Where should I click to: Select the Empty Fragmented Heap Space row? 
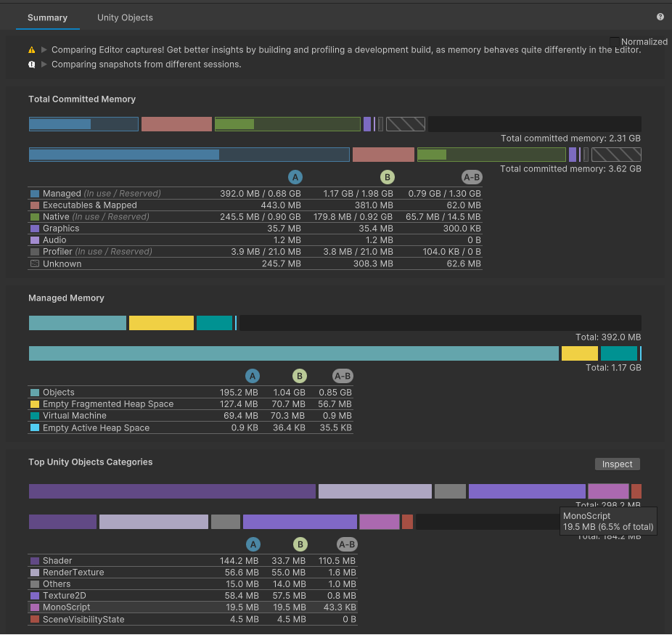click(145, 404)
